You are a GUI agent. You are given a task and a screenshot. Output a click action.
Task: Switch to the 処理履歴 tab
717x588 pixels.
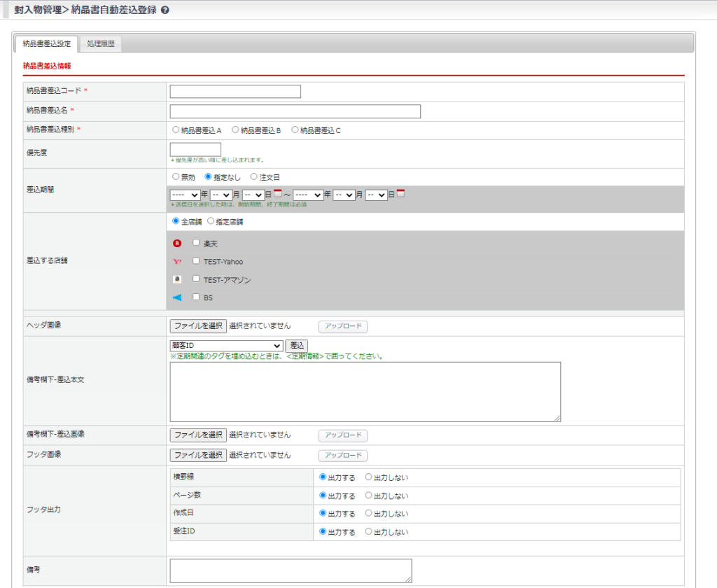tap(101, 44)
